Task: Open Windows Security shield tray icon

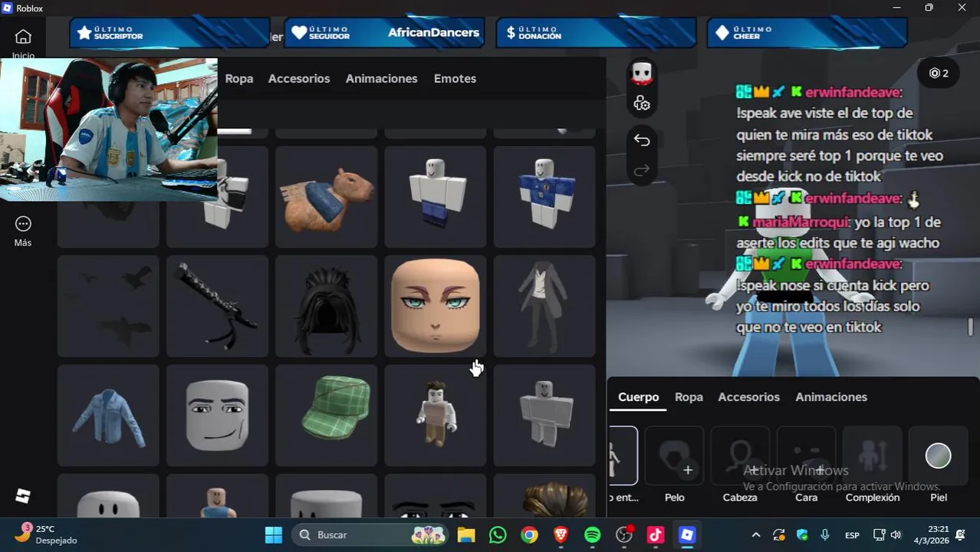Action: tap(802, 535)
